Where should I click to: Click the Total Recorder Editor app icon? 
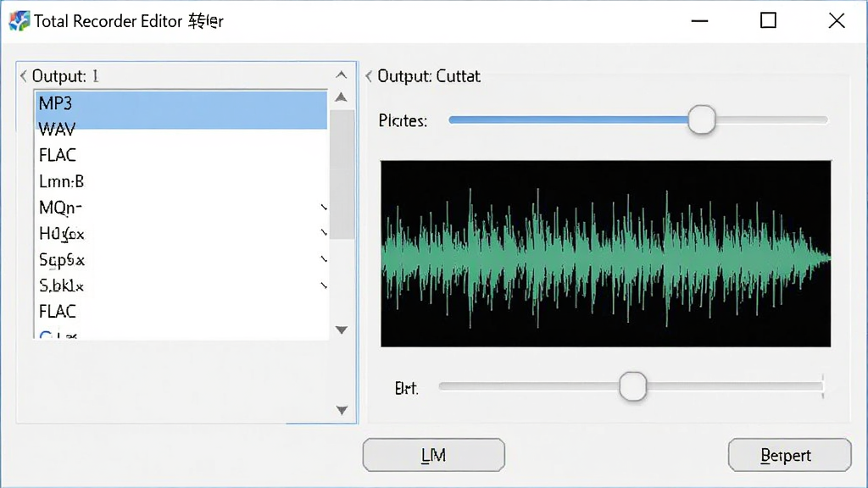pyautogui.click(x=19, y=21)
